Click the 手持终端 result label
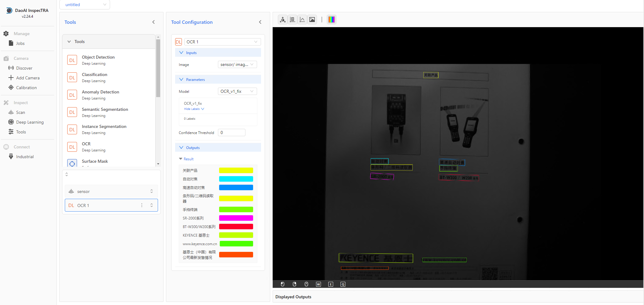The image size is (644, 305). click(x=190, y=209)
